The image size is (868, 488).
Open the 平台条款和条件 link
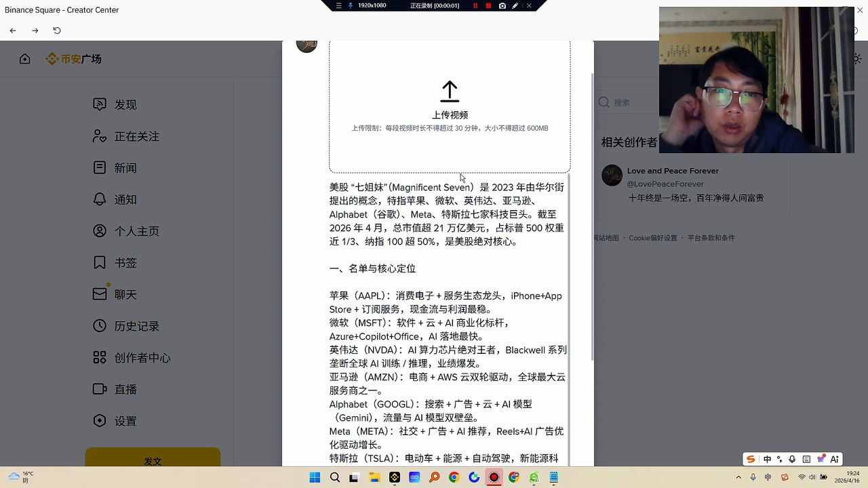pyautogui.click(x=711, y=238)
